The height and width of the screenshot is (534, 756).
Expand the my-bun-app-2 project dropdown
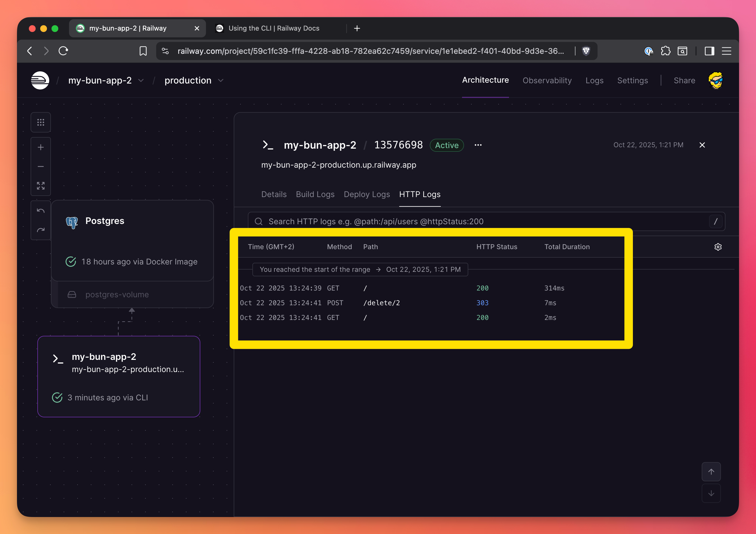(x=141, y=81)
